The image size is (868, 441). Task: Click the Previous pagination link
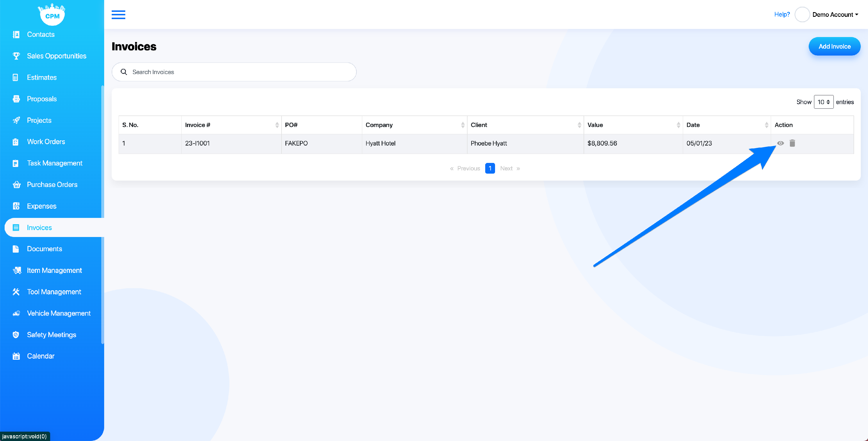[465, 168]
